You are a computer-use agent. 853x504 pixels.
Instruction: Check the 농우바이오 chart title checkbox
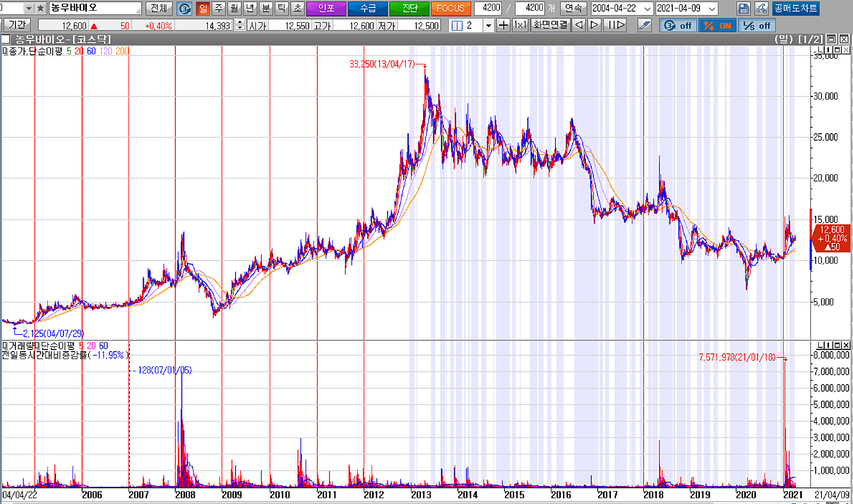point(6,39)
